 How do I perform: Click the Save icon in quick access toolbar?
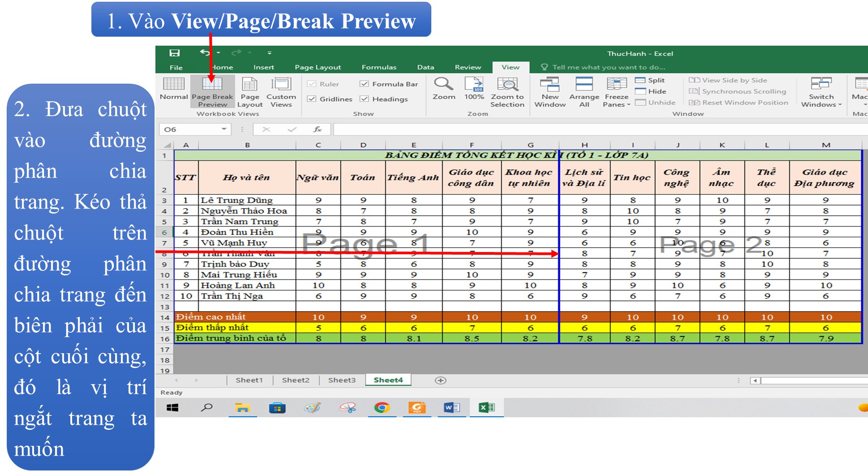(174, 53)
